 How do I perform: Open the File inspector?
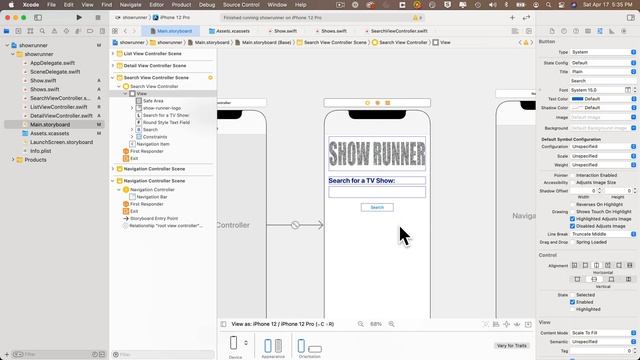[x=552, y=31]
